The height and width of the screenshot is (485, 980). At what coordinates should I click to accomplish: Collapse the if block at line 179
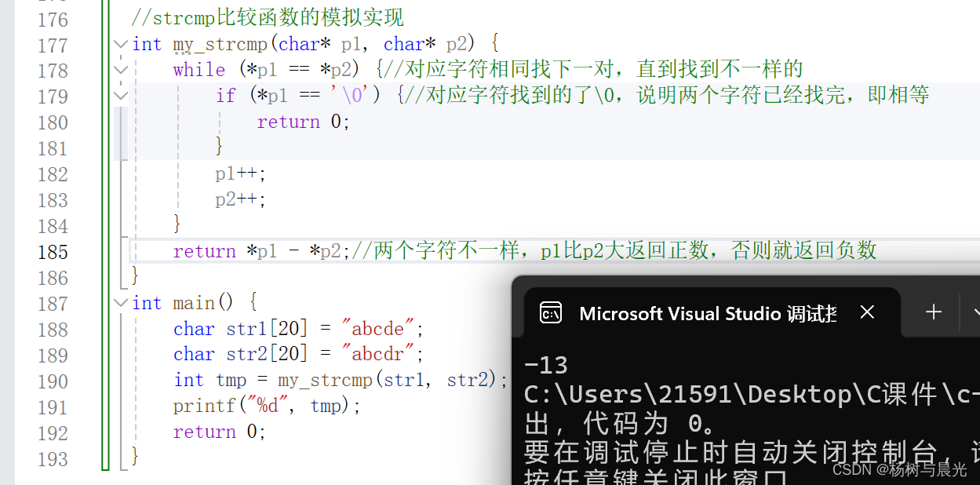coord(120,96)
